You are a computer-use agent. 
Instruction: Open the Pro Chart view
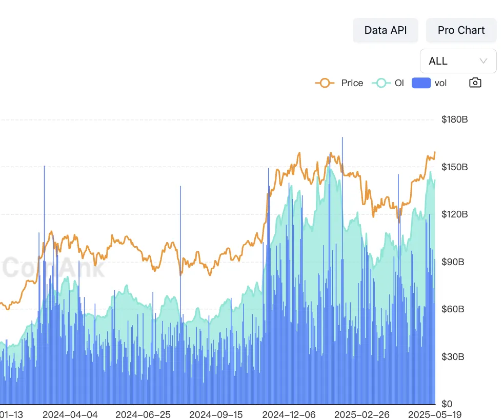click(461, 30)
